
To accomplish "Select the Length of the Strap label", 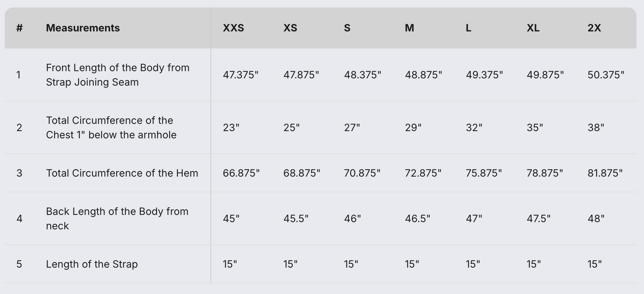I will tap(92, 264).
